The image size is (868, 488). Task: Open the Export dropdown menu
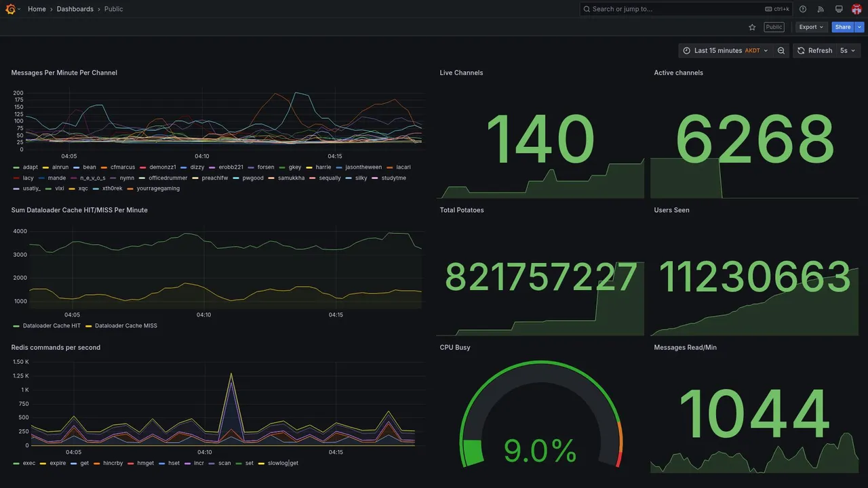811,27
